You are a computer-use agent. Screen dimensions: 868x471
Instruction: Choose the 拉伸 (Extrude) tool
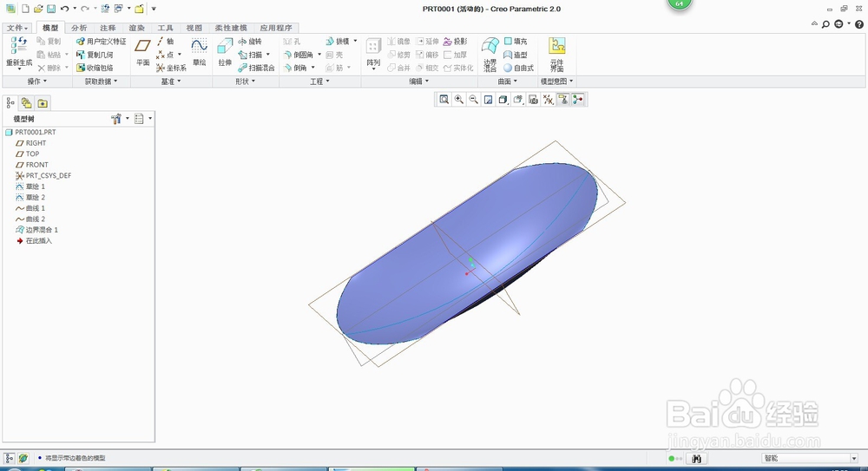pos(225,53)
